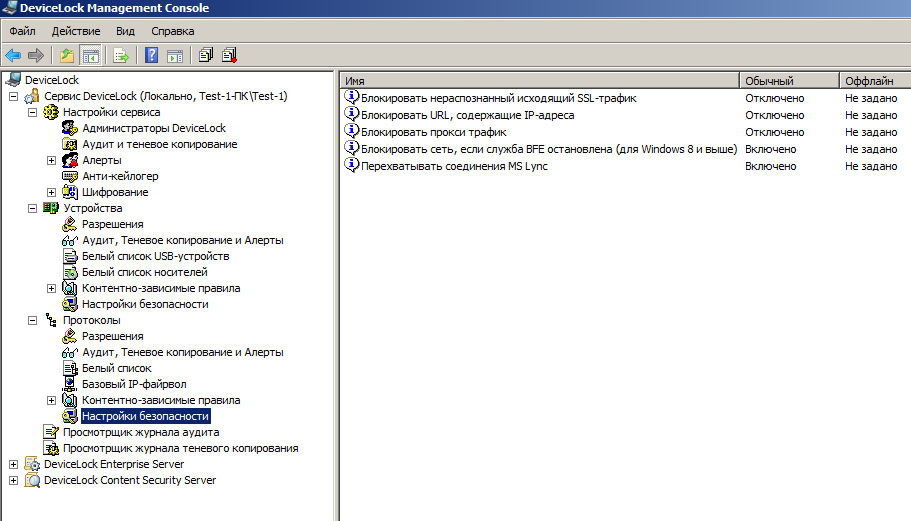
Task: Open help via the question mark icon
Action: (151, 55)
